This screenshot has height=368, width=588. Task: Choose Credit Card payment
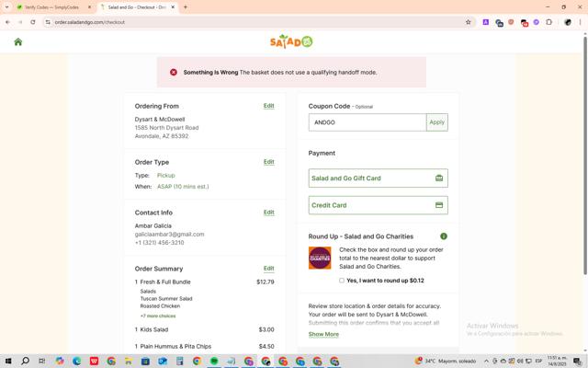(x=378, y=205)
